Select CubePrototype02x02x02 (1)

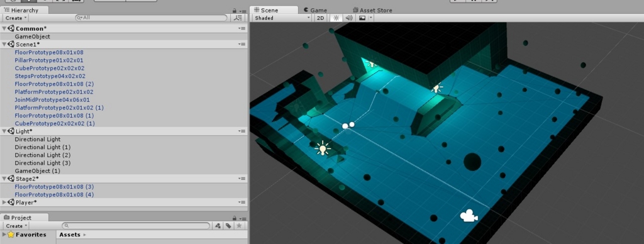(x=55, y=123)
